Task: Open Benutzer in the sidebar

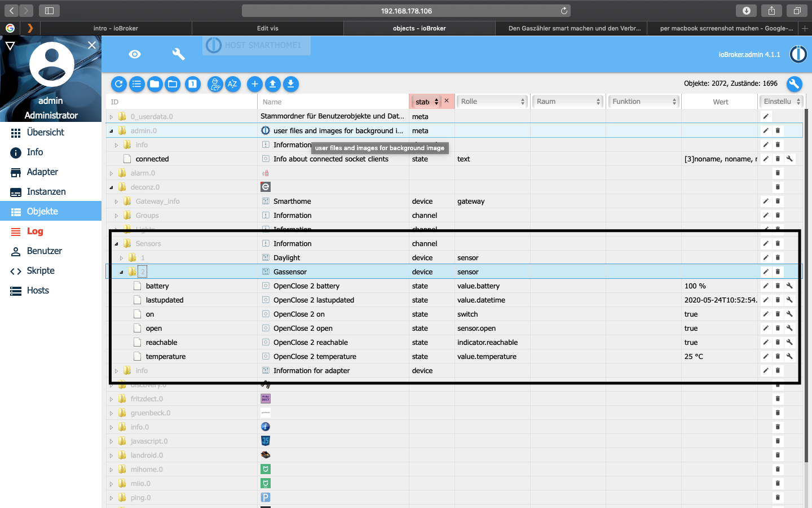Action: click(51, 251)
